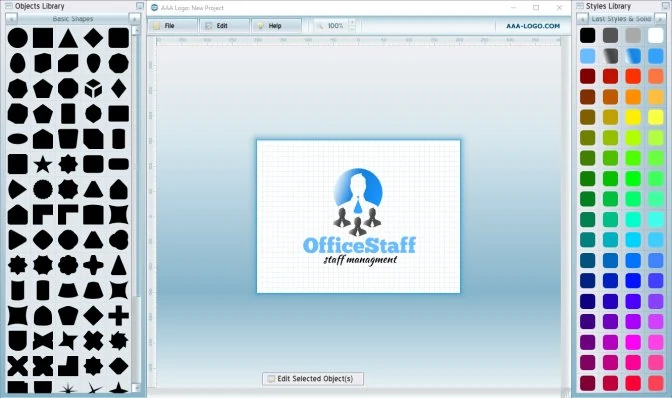The height and width of the screenshot is (398, 672).
Task: Maximize the AAA Logo window
Action: [536, 8]
